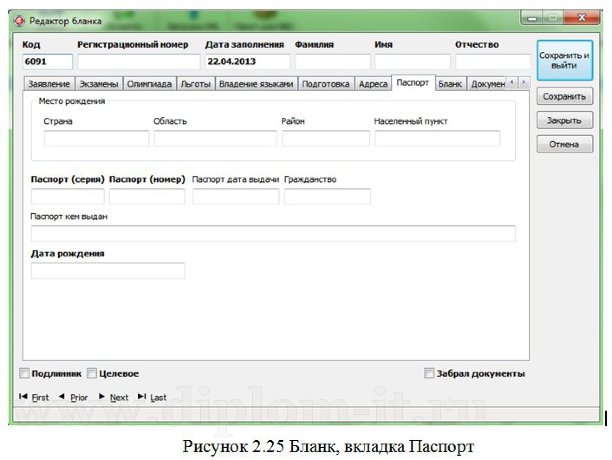This screenshot has height=460, width=612.
Task: Go to first record with First arrow
Action: pos(34,397)
